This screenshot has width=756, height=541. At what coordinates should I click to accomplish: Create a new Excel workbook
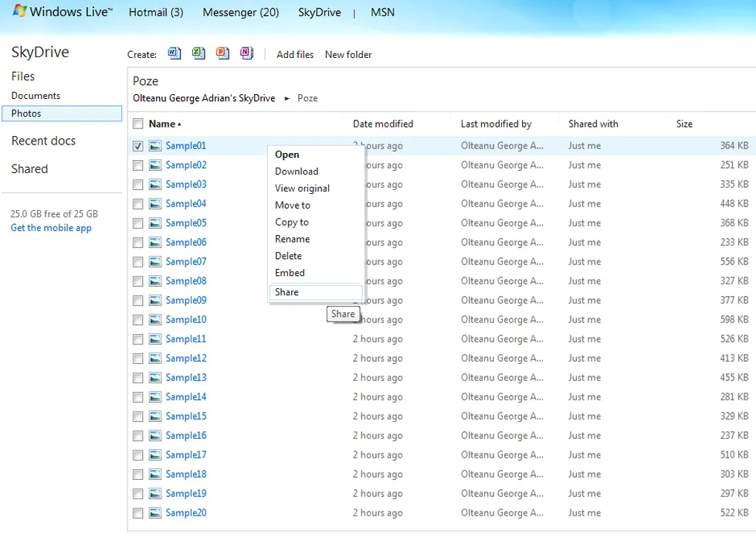click(x=198, y=53)
